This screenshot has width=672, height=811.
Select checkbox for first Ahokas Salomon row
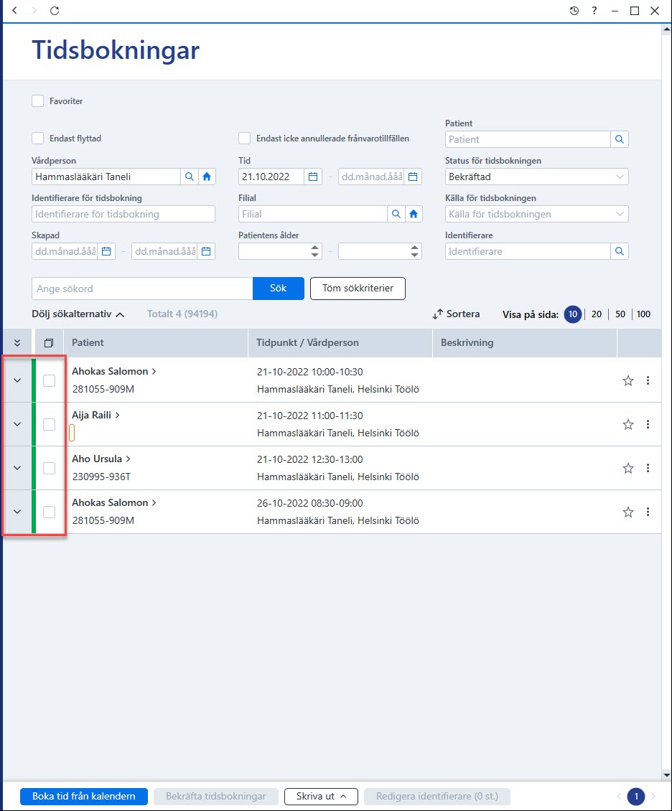49,380
